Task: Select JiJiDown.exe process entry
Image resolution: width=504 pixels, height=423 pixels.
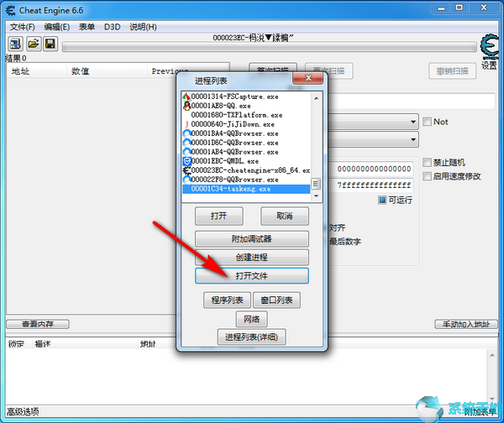Action: 246,124
